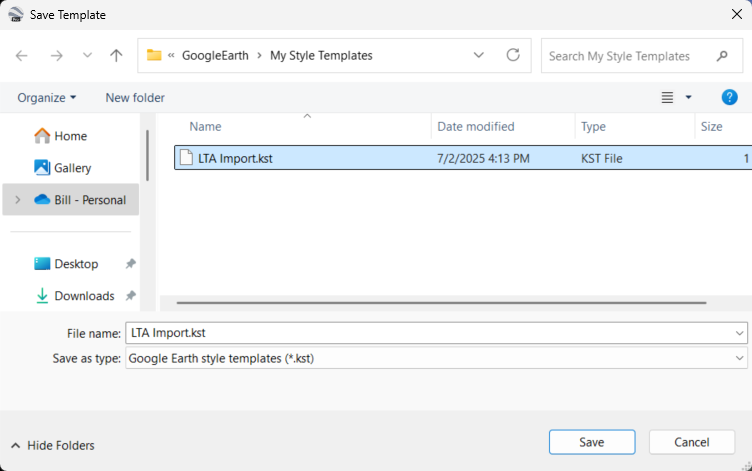Click the Cancel button
This screenshot has height=471, width=752.
[x=692, y=442]
